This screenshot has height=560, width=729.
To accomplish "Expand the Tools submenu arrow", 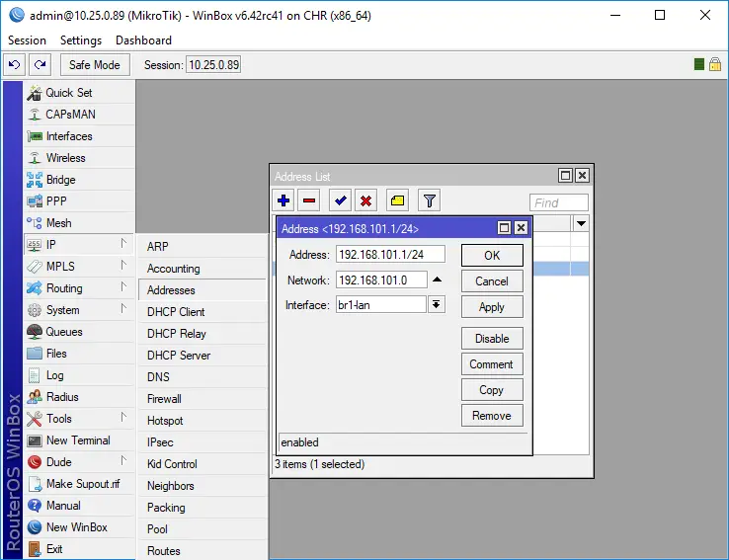I will coord(123,418).
